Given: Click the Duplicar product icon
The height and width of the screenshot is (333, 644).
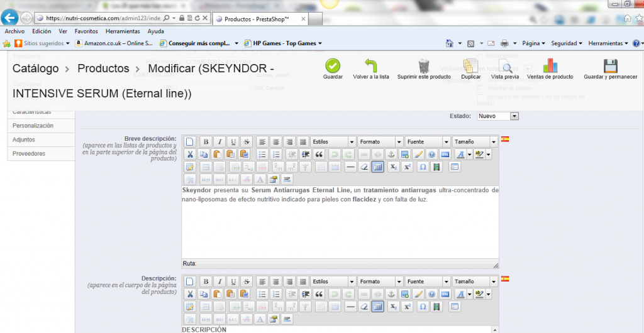Looking at the screenshot, I should 470,65.
